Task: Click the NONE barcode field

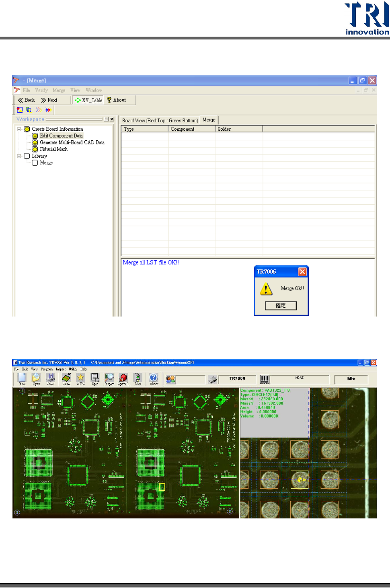Action: [300, 379]
